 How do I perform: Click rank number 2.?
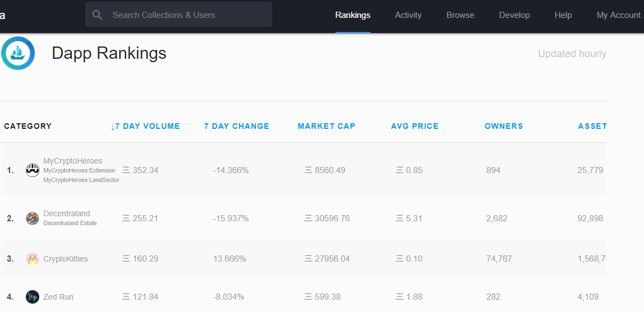(x=10, y=218)
